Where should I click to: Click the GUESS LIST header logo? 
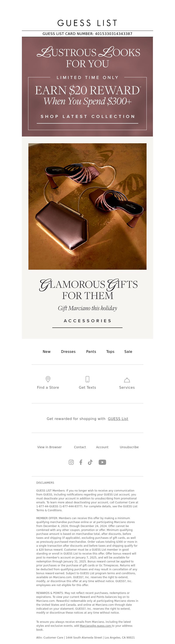tap(87, 23)
